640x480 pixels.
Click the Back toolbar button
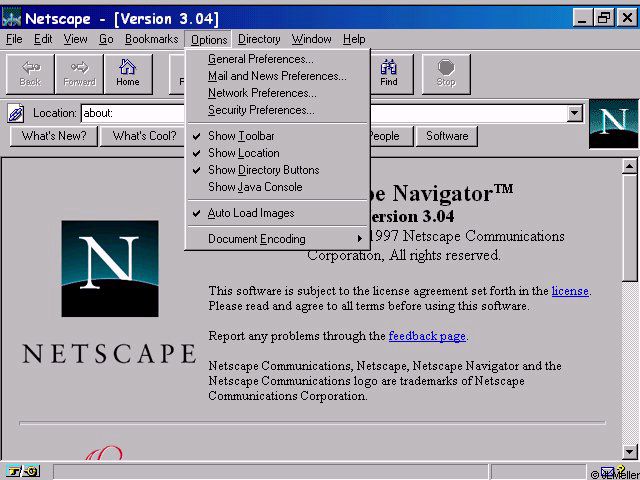(30, 74)
